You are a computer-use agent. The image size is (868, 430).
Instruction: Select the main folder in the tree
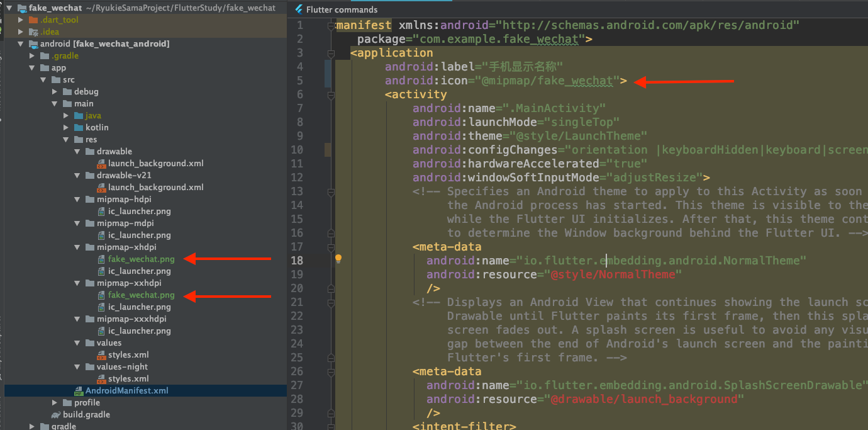click(x=84, y=104)
